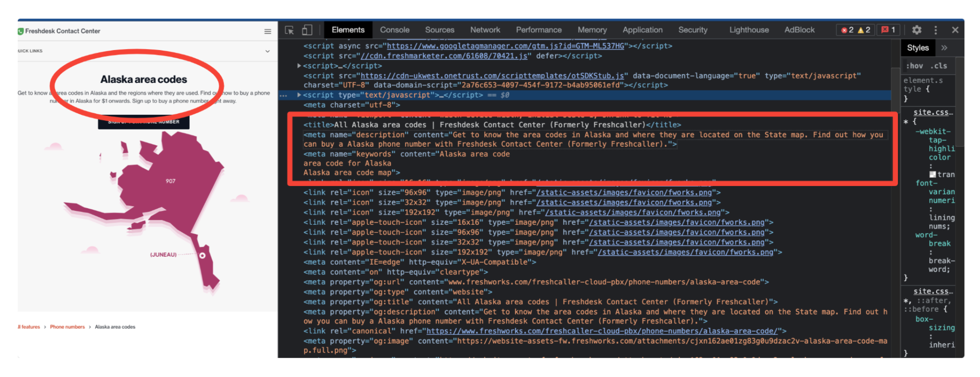
Task: Select the Network tab
Action: coord(485,30)
